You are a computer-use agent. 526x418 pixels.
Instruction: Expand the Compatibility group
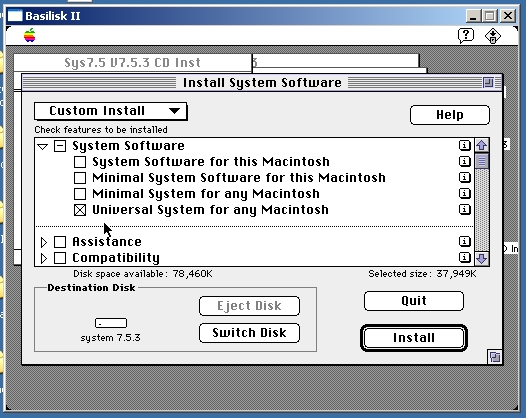pos(44,258)
